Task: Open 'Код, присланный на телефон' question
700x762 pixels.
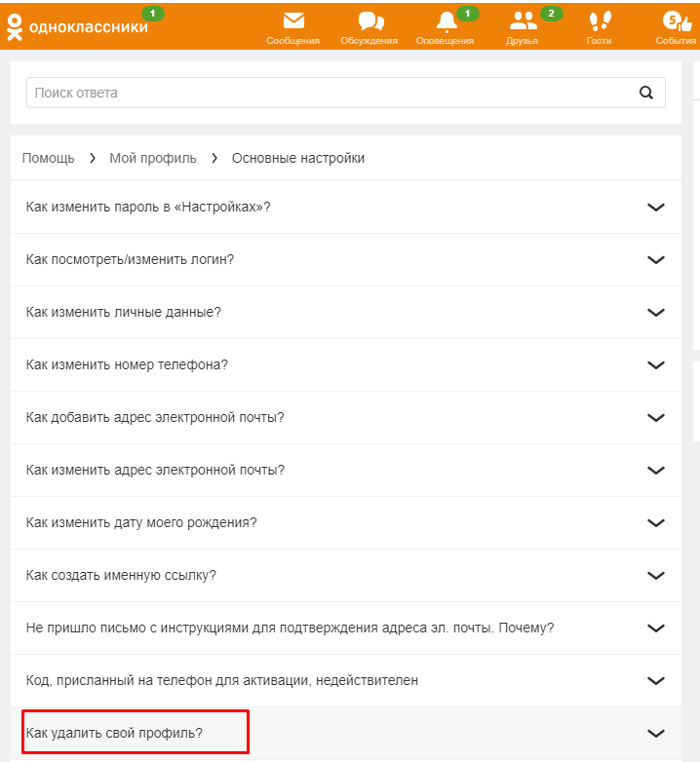Action: pyautogui.click(x=221, y=680)
